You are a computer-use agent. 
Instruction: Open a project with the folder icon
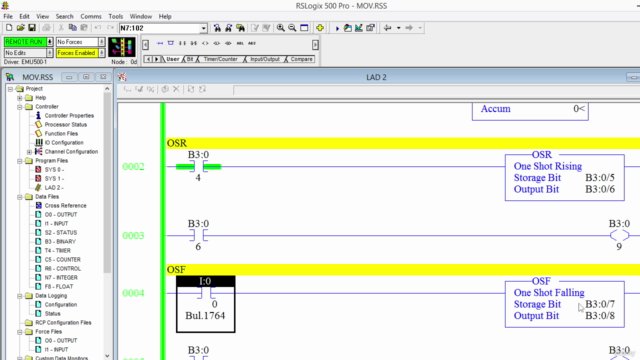click(20, 28)
